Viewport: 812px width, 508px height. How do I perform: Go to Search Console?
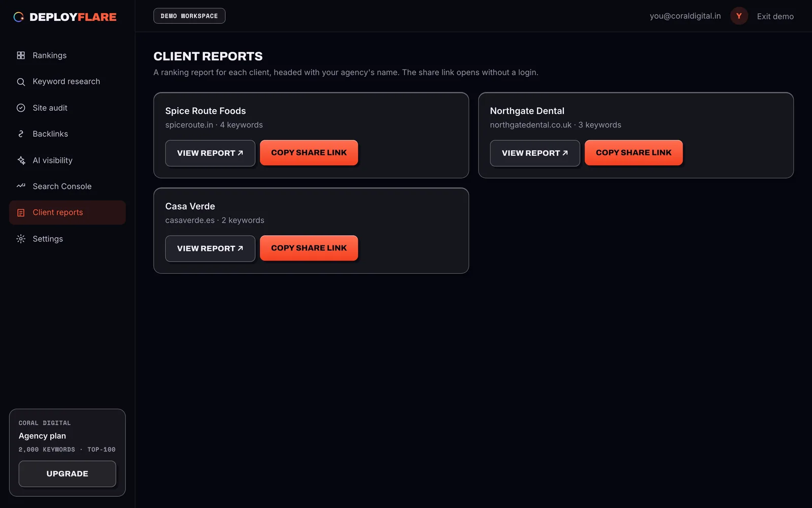point(67,186)
